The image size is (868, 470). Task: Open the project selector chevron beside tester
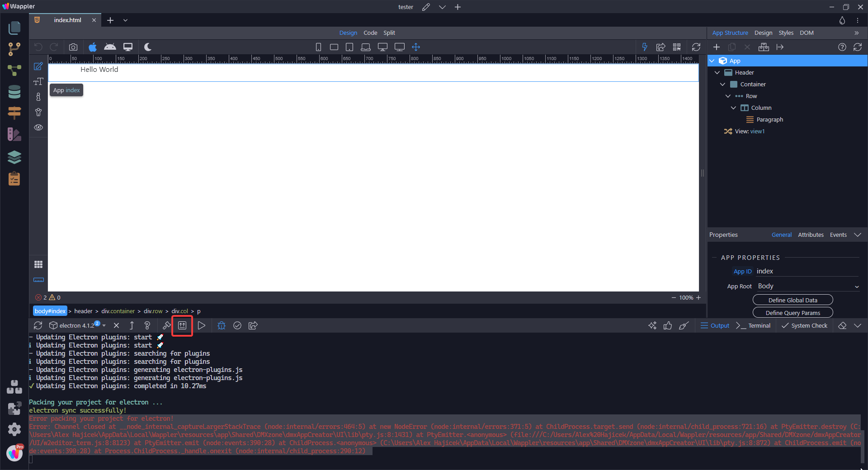point(442,7)
